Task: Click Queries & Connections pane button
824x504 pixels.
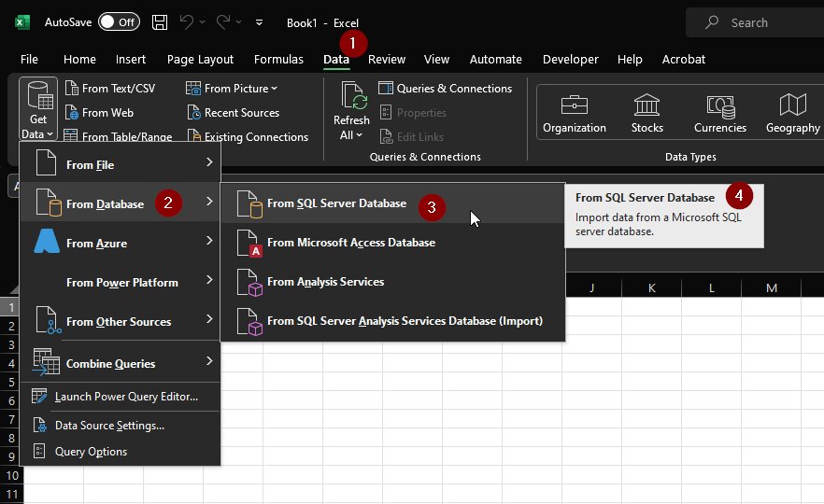Action: [446, 88]
